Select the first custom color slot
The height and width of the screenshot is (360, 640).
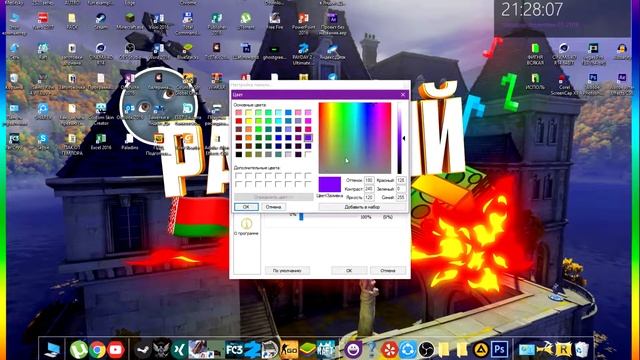click(x=239, y=176)
